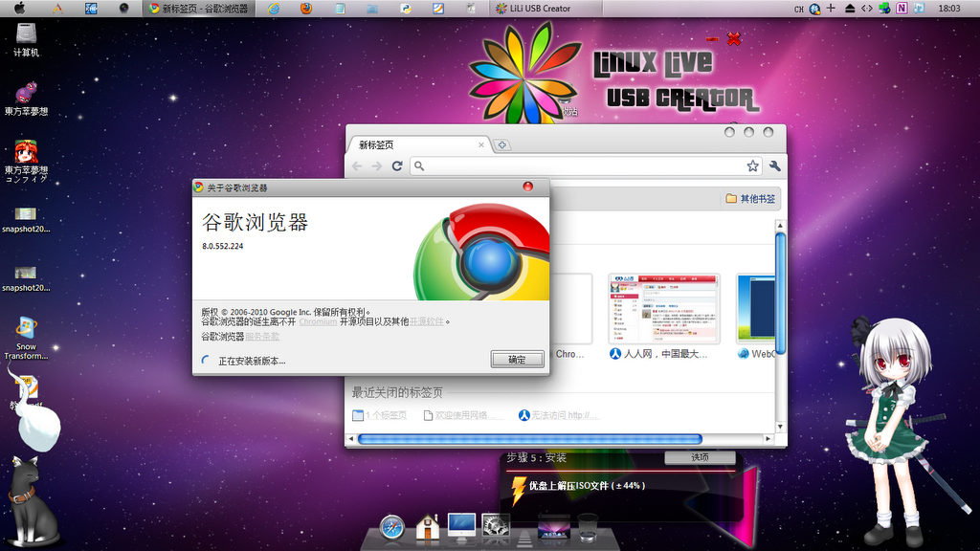Select the 新标签页 tab in Chrome
Viewport: 980px width, 551px height.
tap(419, 145)
